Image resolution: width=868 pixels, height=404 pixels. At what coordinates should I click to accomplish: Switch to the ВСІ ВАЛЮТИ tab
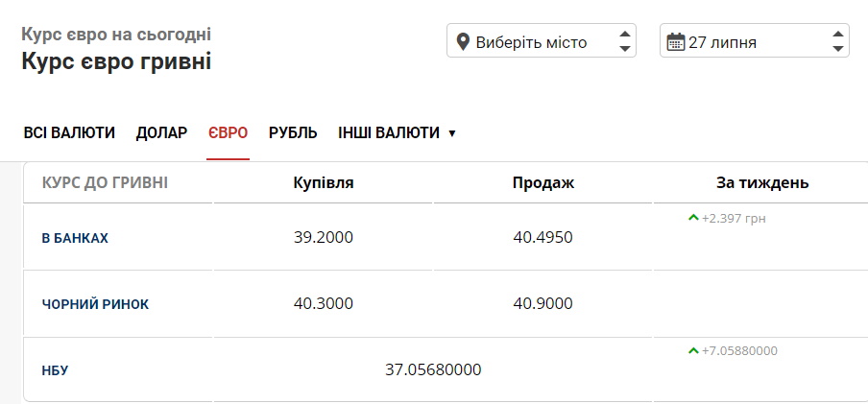(69, 132)
